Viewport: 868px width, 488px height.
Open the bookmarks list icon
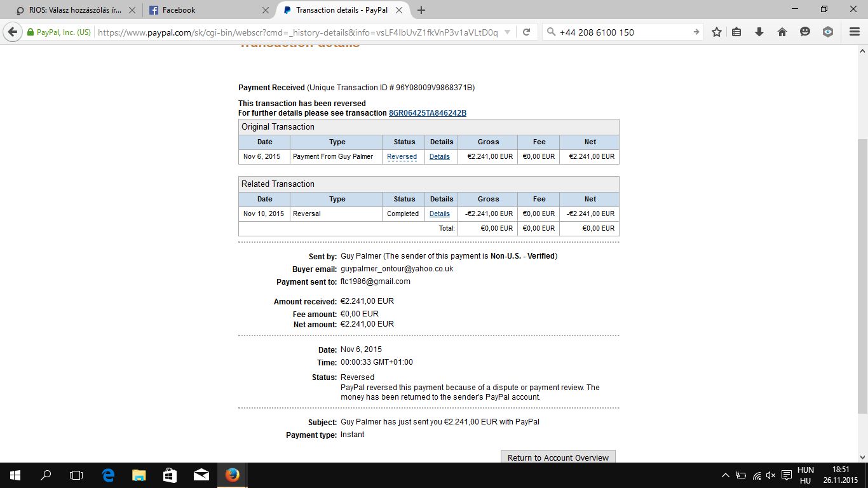click(736, 32)
